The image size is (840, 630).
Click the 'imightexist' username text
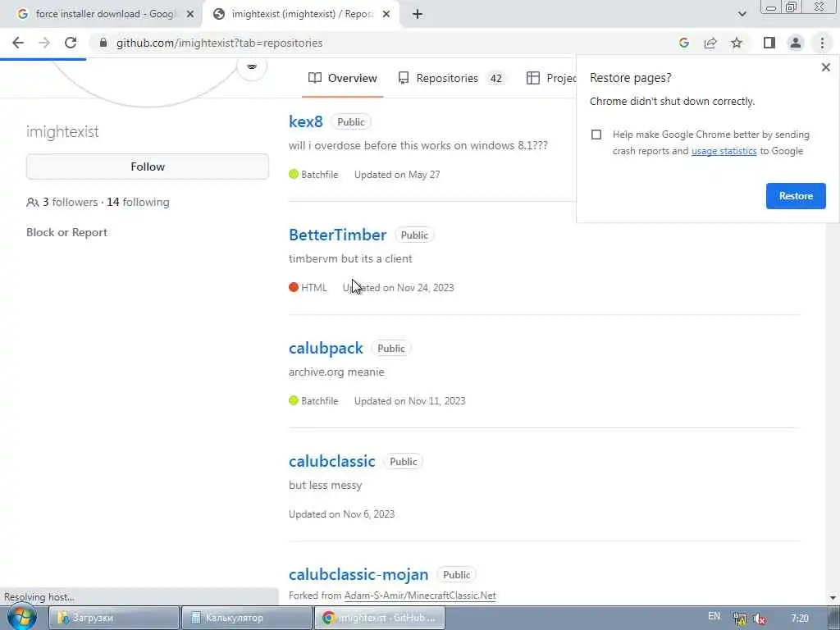tap(62, 132)
